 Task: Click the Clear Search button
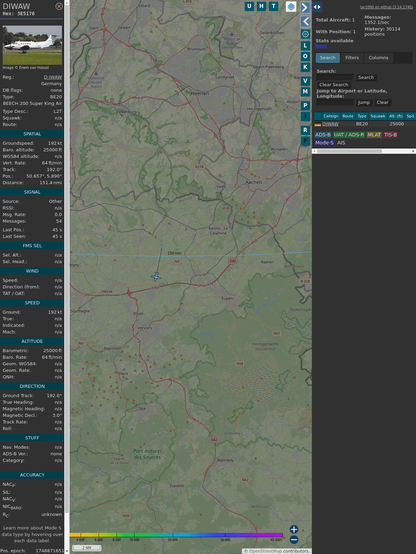[334, 84]
